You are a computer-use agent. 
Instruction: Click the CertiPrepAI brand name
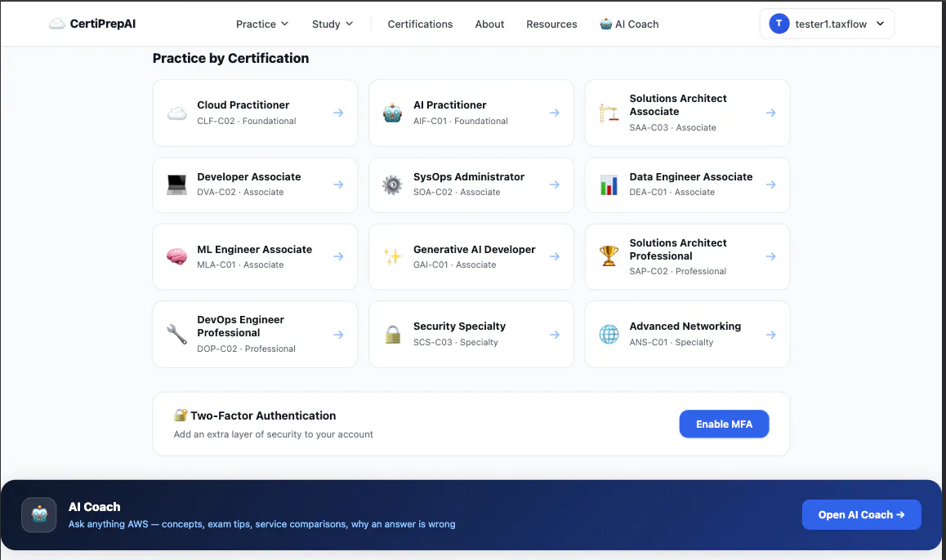103,24
